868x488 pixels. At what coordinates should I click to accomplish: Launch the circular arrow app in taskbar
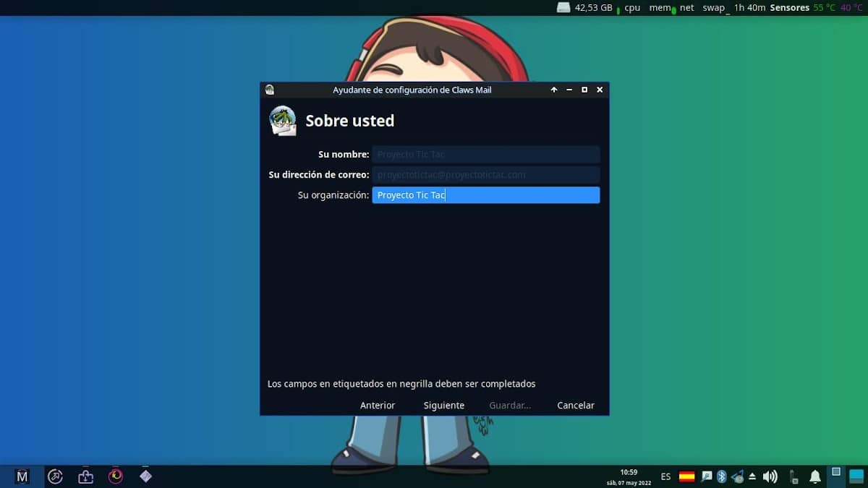(55, 476)
